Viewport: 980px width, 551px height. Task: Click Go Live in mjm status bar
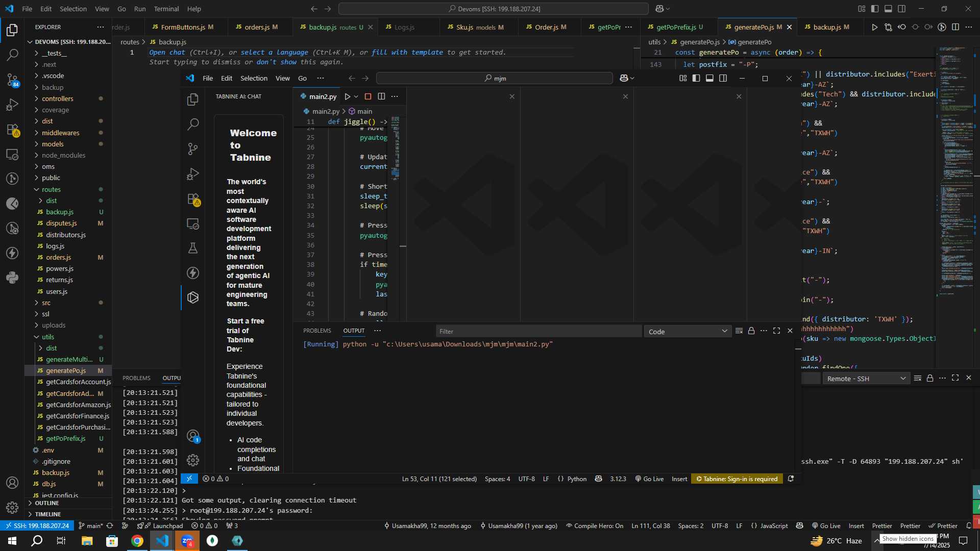649,479
